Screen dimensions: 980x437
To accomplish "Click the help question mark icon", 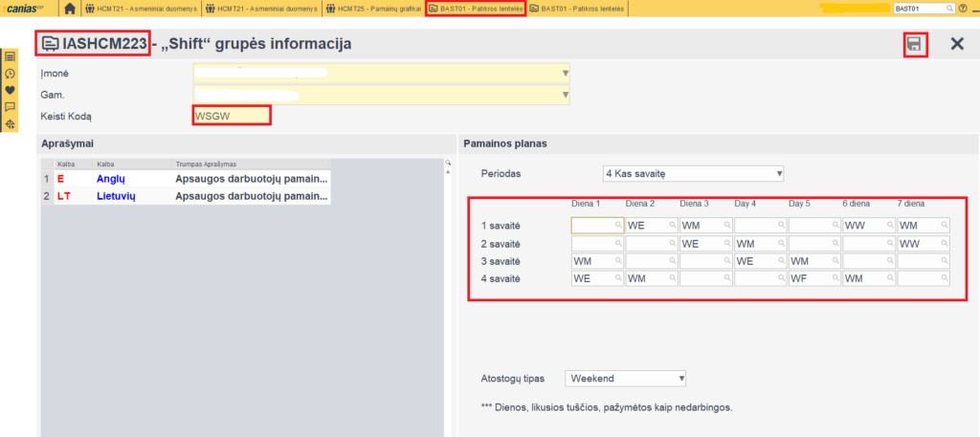I will [963, 9].
